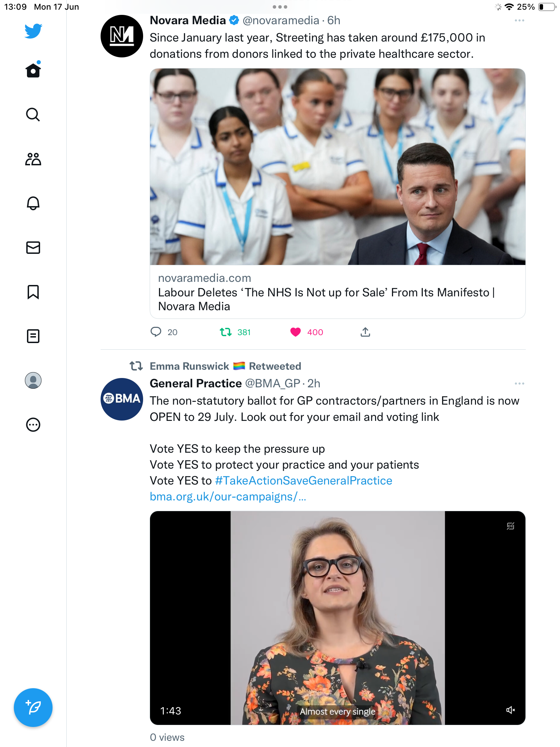Open more options on Novara Media tweet

coord(519,21)
